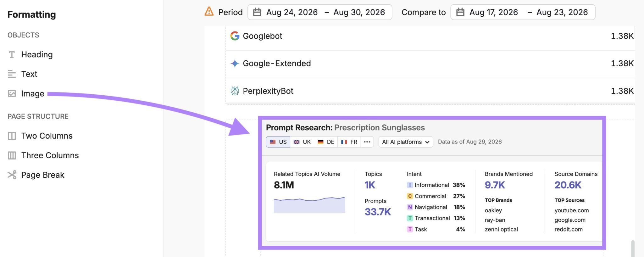
Task: Open the All AI platforms dropdown
Action: point(406,142)
